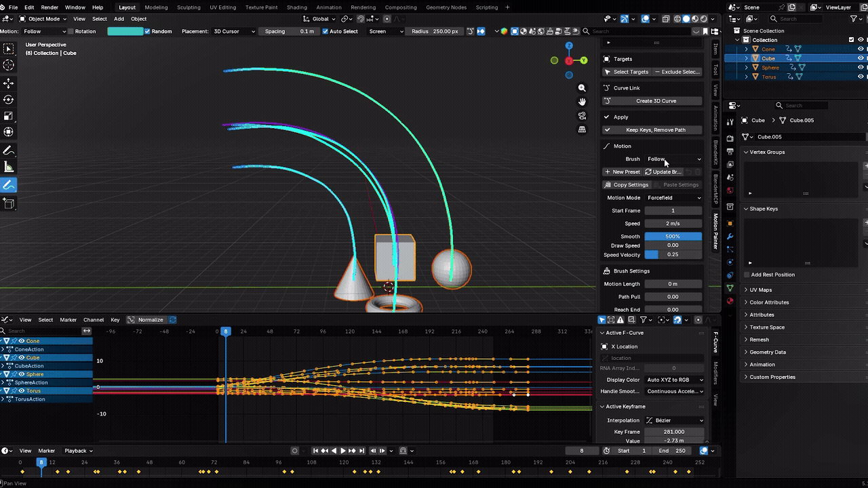Click the viewport pan hand icon

point(582,102)
